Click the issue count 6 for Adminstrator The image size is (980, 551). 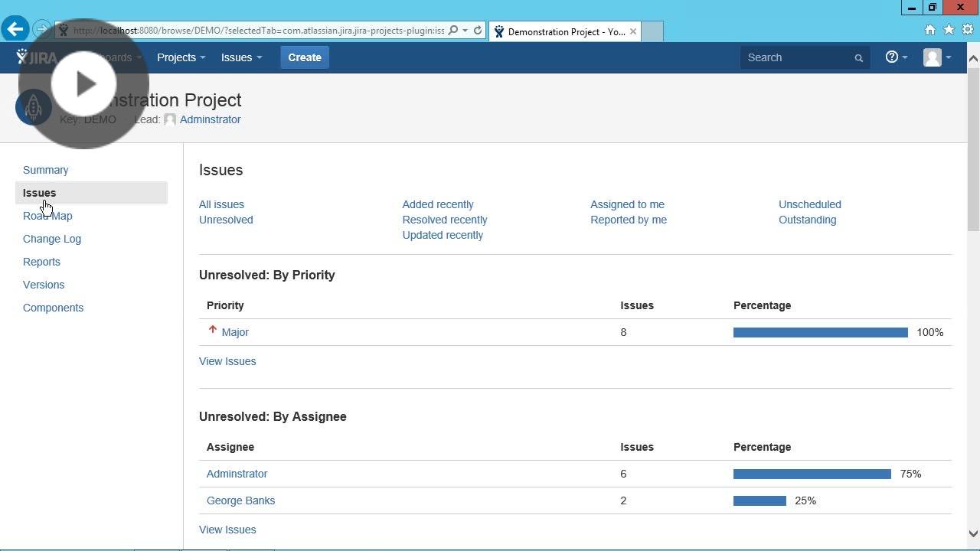pyautogui.click(x=623, y=474)
